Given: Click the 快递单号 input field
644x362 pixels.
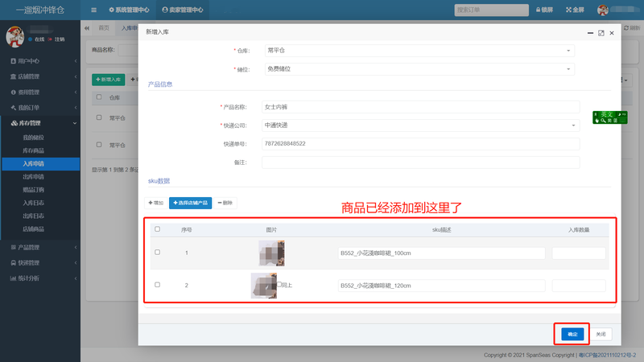Looking at the screenshot, I should 420,144.
